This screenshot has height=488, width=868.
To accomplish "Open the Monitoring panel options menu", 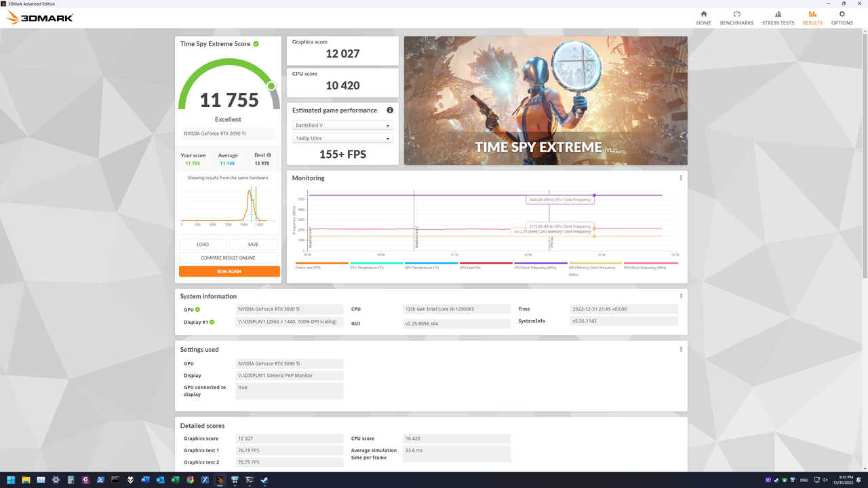I will coord(681,178).
